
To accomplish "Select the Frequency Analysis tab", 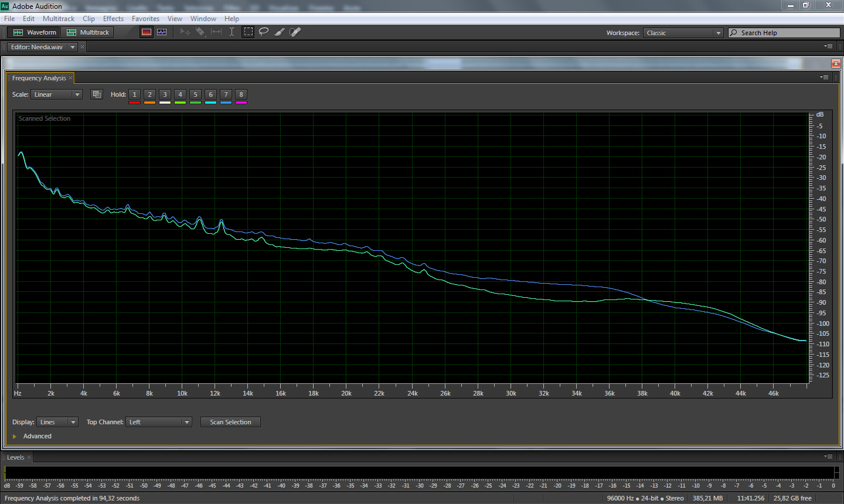I will tap(39, 78).
